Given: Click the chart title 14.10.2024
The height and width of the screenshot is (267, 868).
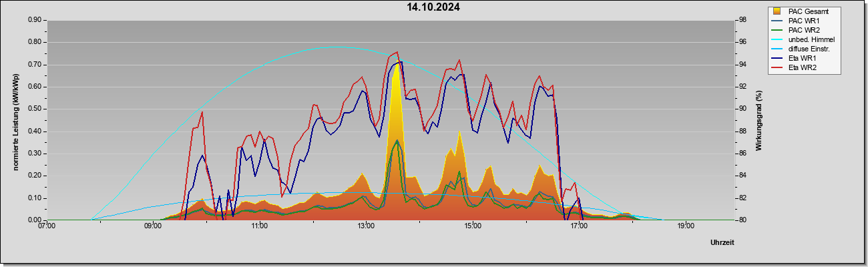Looking at the screenshot, I should pyautogui.click(x=433, y=7).
